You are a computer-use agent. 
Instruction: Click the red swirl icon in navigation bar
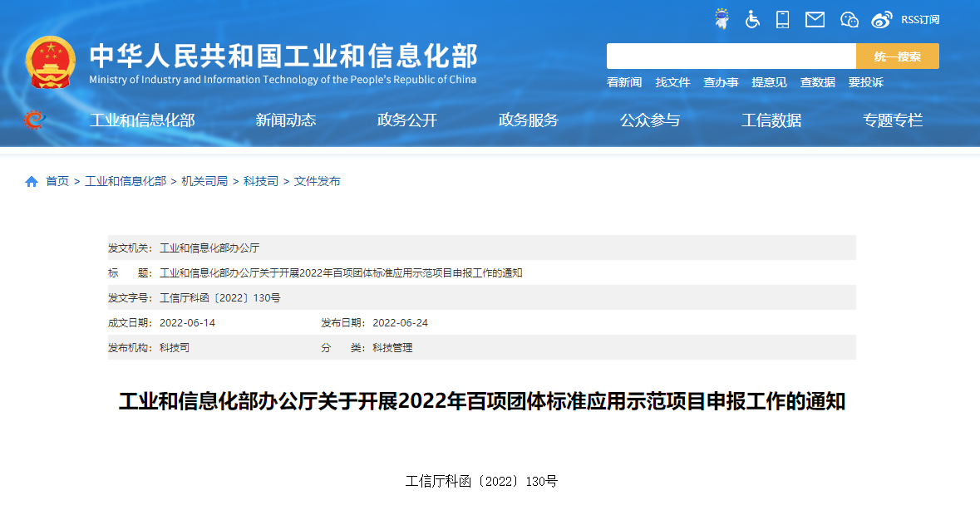point(34,120)
